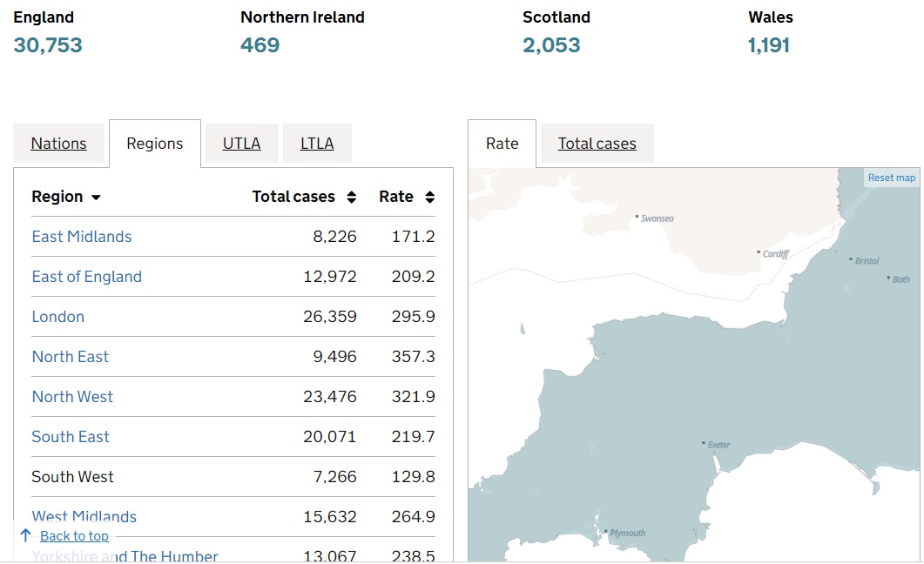Open the LTLA tab
The width and height of the screenshot is (924, 564).
[317, 144]
